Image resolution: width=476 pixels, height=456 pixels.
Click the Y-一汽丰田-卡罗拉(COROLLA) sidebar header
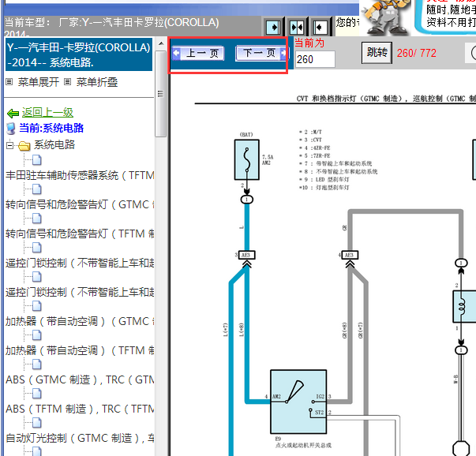pyautogui.click(x=79, y=54)
